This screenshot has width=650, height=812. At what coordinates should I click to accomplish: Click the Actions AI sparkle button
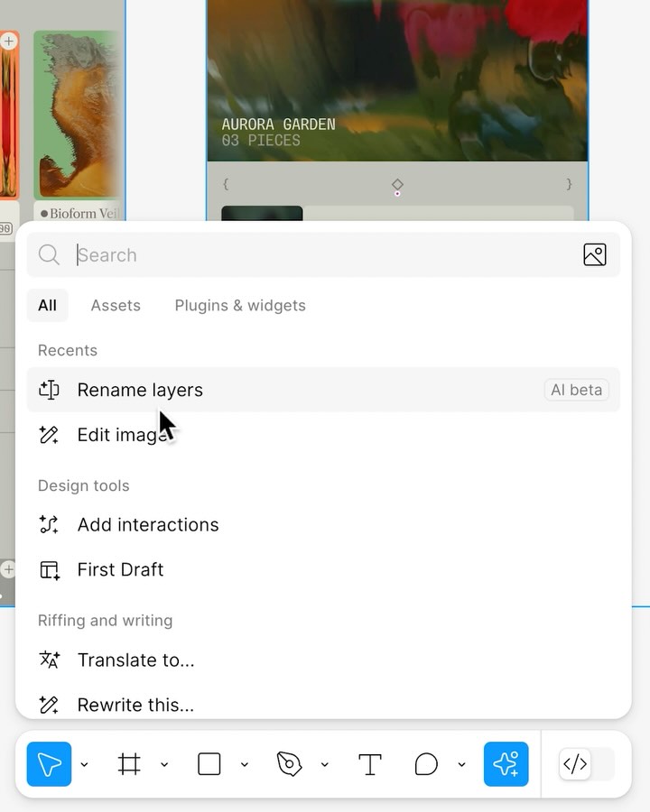click(506, 764)
